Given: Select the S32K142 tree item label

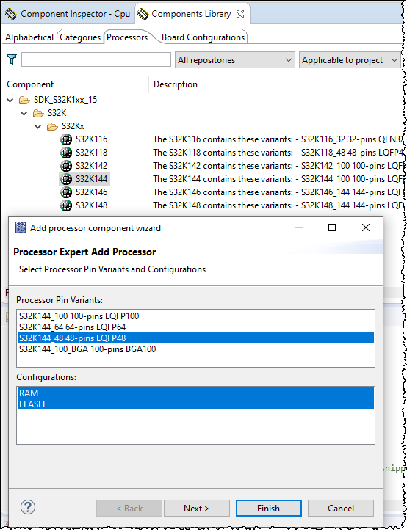Looking at the screenshot, I should 91,166.
